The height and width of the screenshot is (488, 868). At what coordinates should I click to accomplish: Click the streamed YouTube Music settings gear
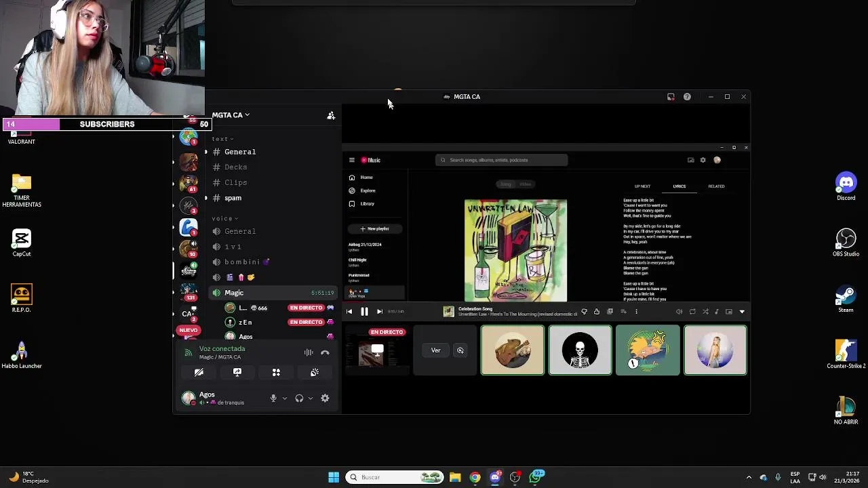pyautogui.click(x=703, y=160)
